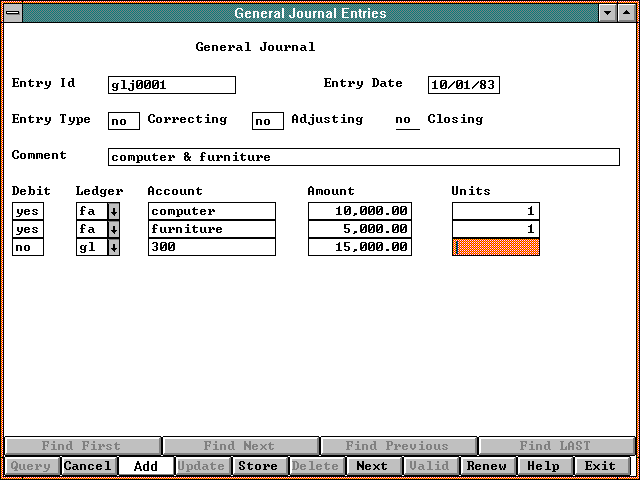Open the Ledger dropdown on the computer row
Viewport: 640px width, 480px height.
pyautogui.click(x=113, y=211)
